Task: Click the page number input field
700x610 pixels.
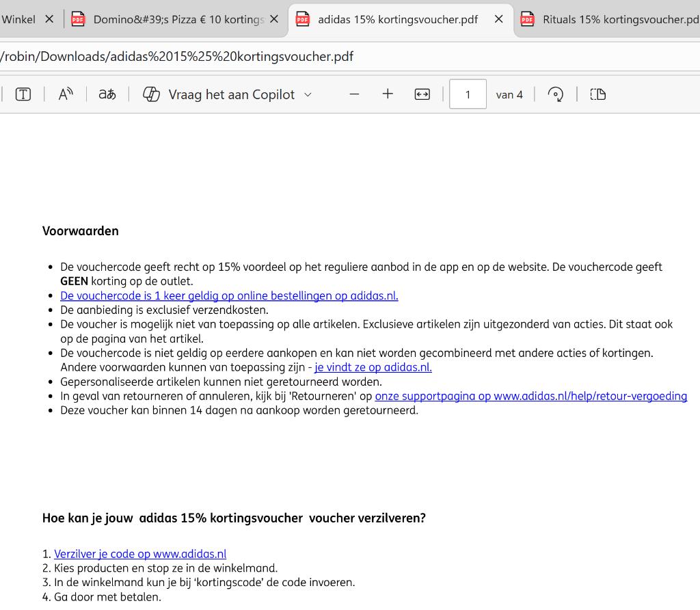Action: (468, 94)
